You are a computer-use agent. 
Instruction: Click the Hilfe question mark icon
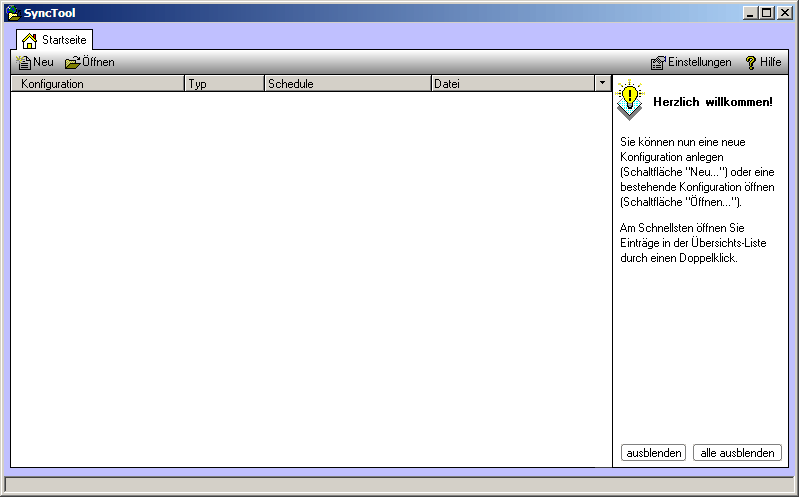(x=751, y=62)
